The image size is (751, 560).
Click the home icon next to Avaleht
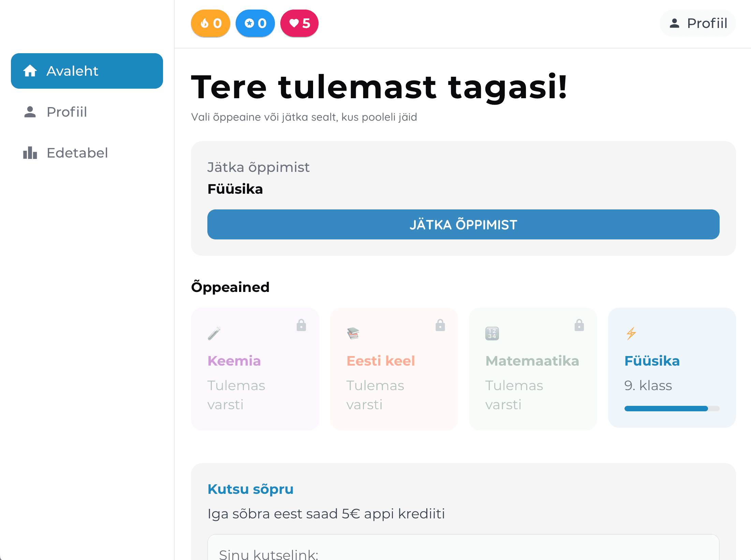(30, 71)
